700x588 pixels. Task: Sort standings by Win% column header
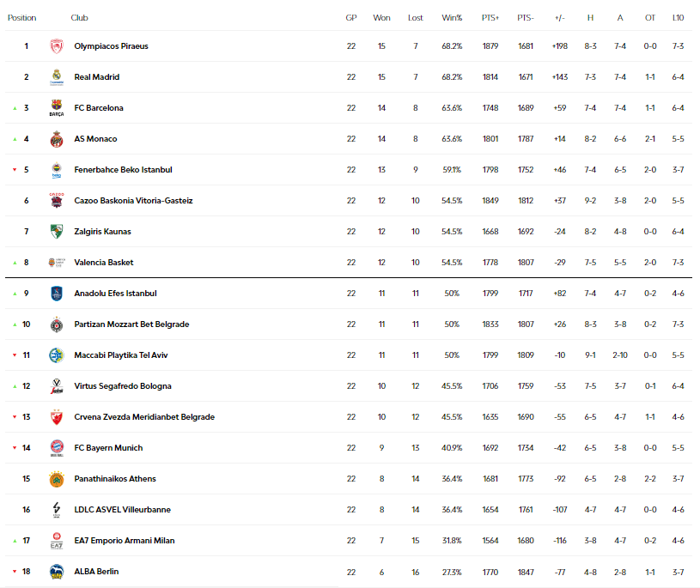(452, 17)
